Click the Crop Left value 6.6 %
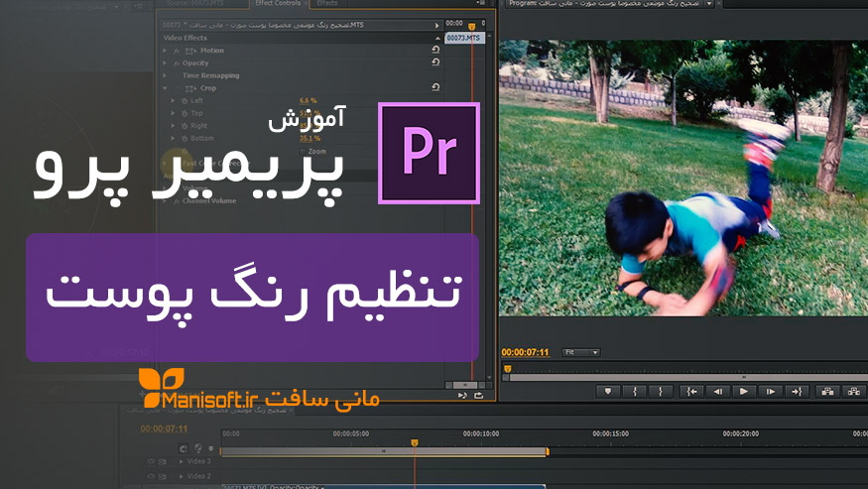The width and height of the screenshot is (868, 489). pyautogui.click(x=309, y=101)
